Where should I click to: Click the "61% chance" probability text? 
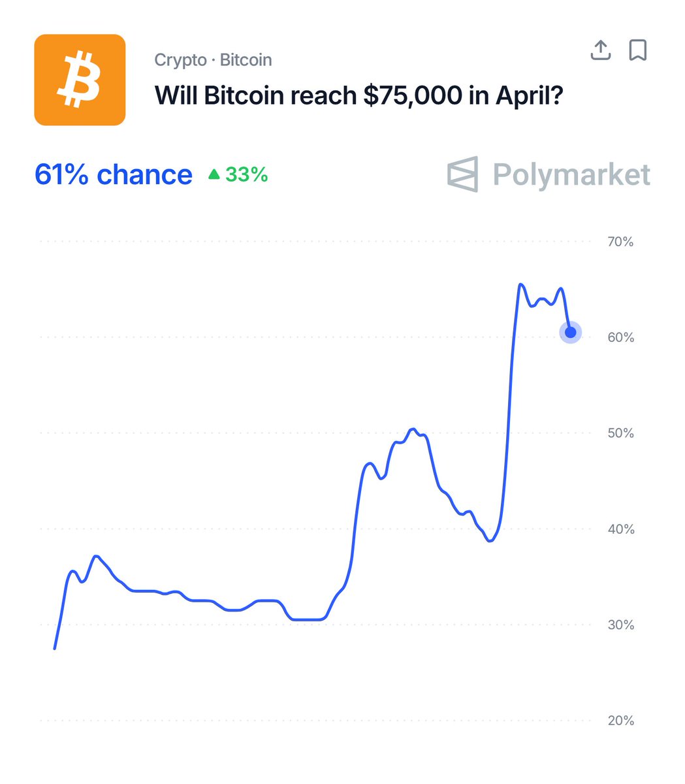click(113, 174)
